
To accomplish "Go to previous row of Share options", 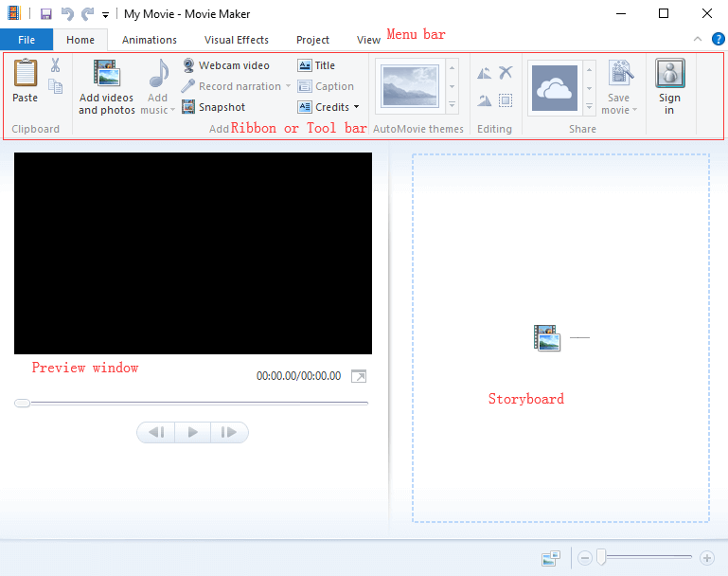I will (589, 70).
